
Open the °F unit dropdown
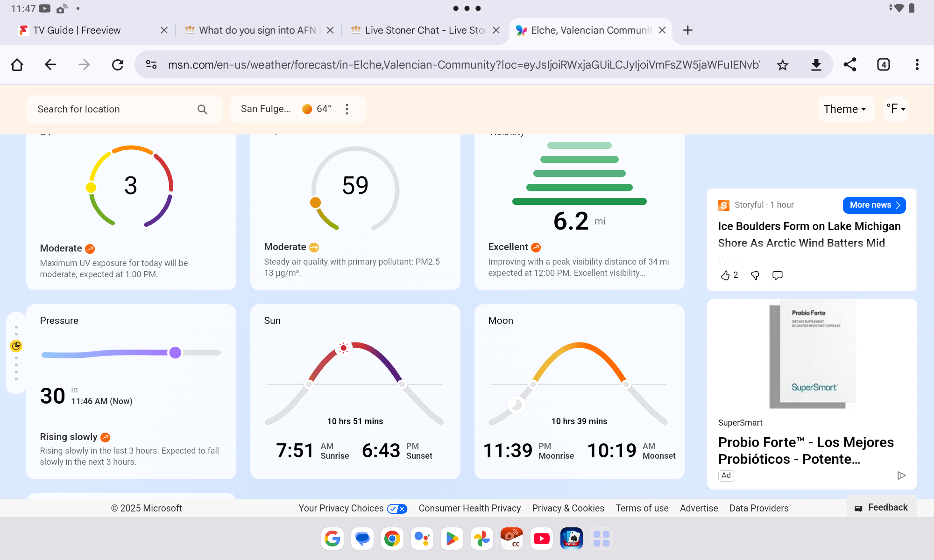[x=896, y=109]
